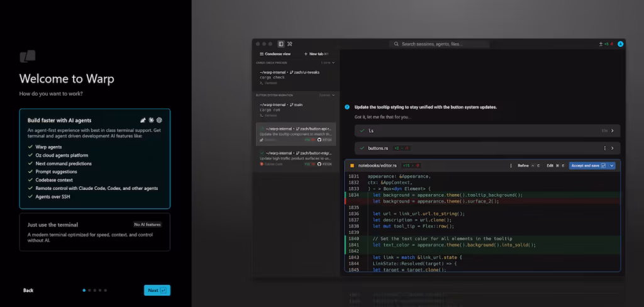644x307 pixels.
Task: Click the checkmark beside "Oz cloud agents platform"
Action: [30, 155]
